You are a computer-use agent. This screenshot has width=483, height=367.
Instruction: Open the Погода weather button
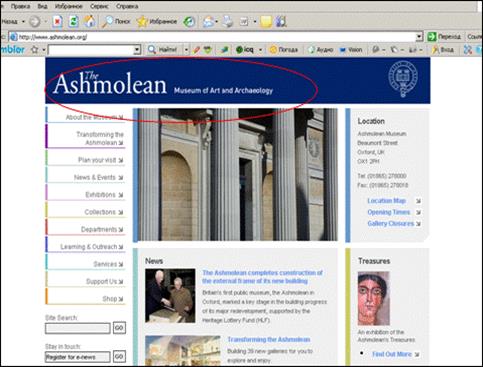[x=284, y=50]
